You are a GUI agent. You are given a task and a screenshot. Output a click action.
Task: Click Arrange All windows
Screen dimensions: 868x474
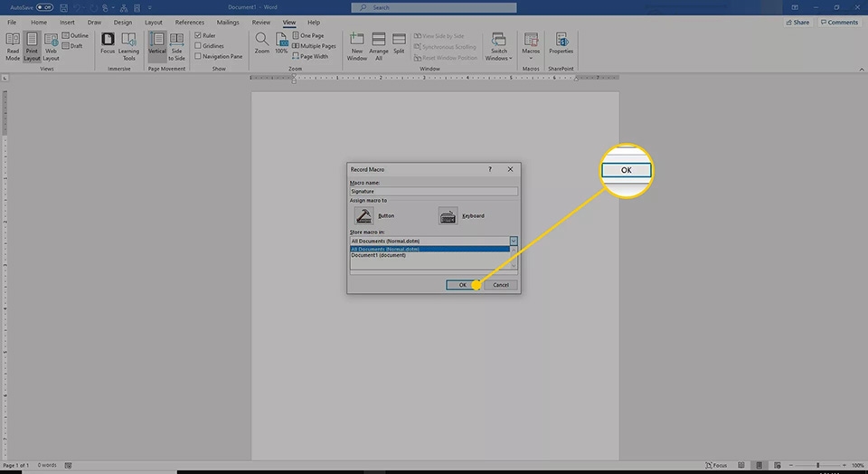point(379,46)
